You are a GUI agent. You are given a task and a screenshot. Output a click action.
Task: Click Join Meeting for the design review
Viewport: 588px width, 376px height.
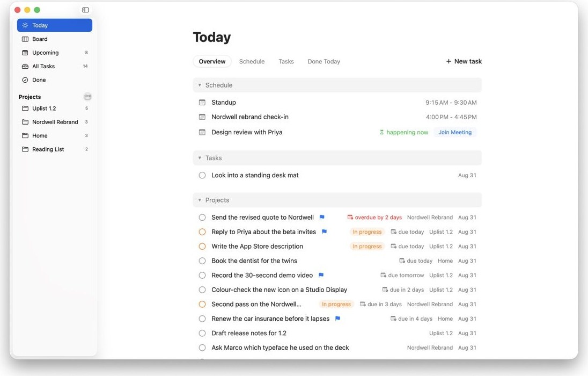click(455, 132)
